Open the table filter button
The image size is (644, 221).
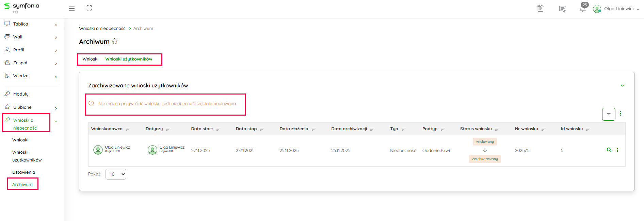point(609,114)
